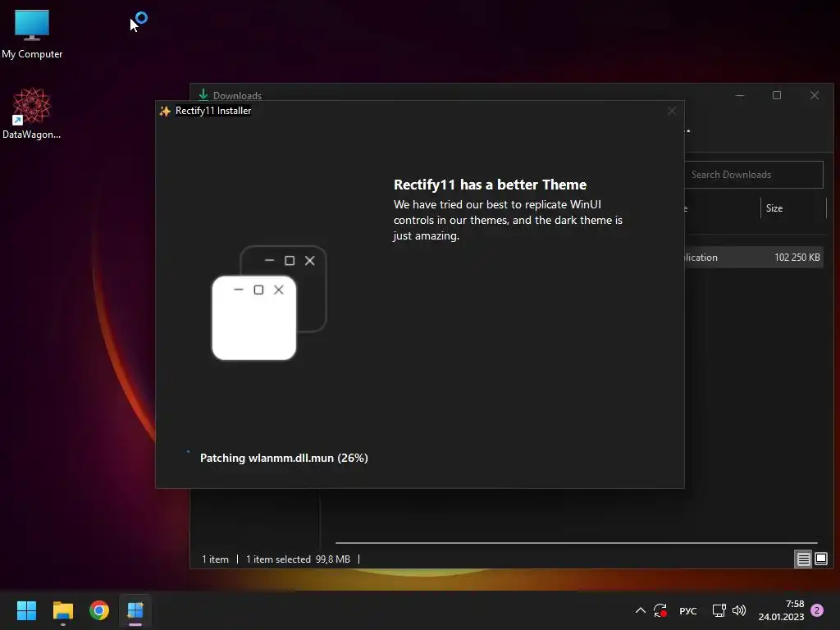Switch to the Rectify11 Installer taskbar icon

click(x=135, y=610)
